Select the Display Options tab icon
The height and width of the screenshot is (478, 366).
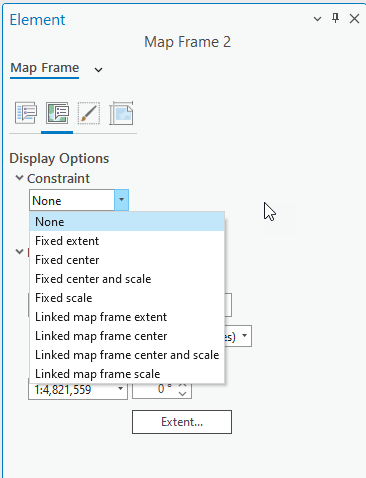tap(57, 113)
